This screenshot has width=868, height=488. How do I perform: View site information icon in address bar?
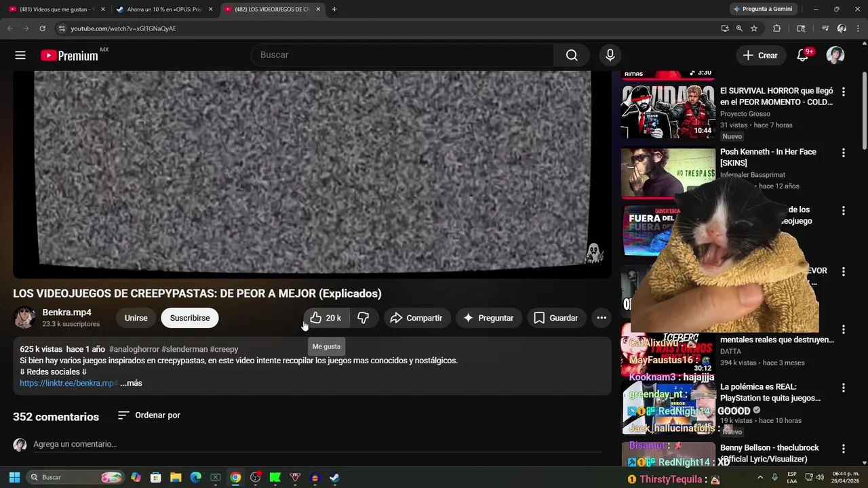pos(62,28)
